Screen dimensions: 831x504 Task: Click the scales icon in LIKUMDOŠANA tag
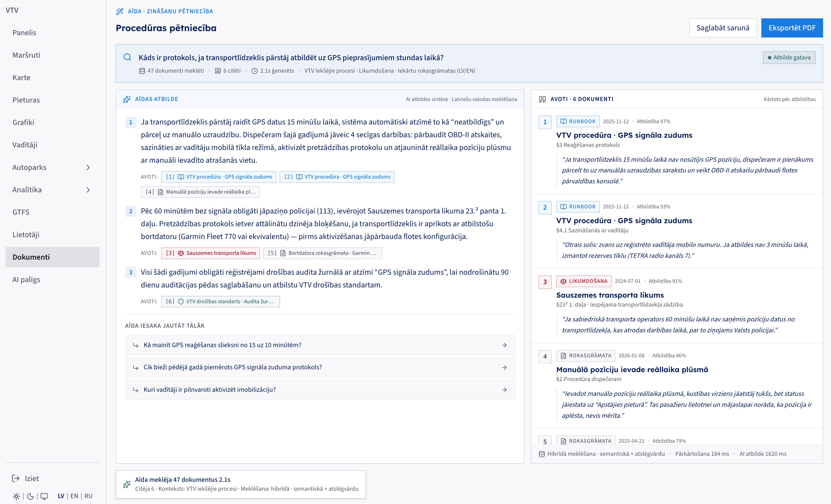click(563, 281)
